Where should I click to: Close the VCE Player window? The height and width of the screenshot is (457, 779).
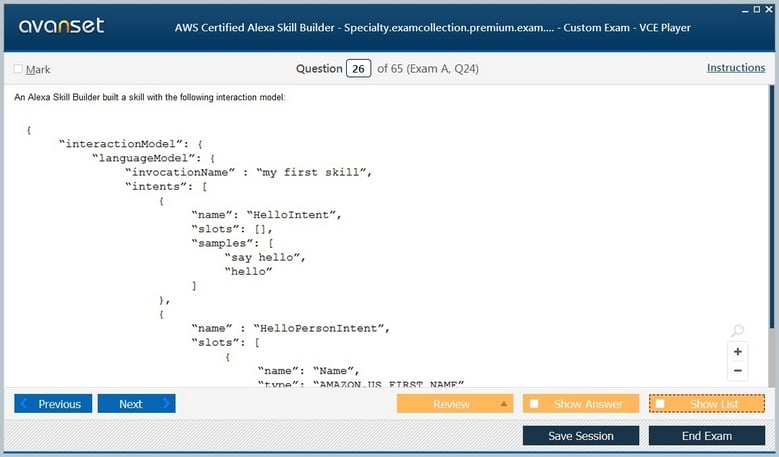[x=769, y=9]
